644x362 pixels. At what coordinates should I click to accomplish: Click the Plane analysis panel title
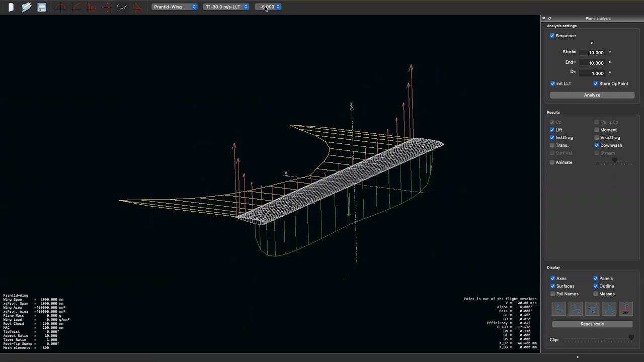pos(598,19)
